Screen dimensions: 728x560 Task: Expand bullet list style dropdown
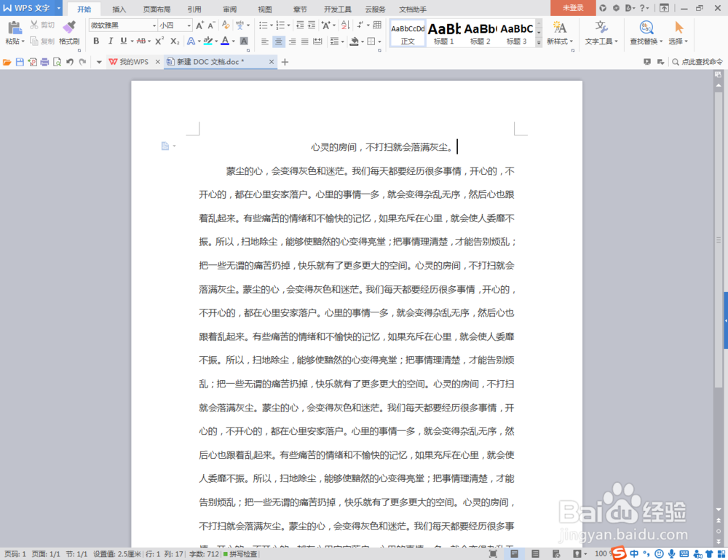pos(272,25)
